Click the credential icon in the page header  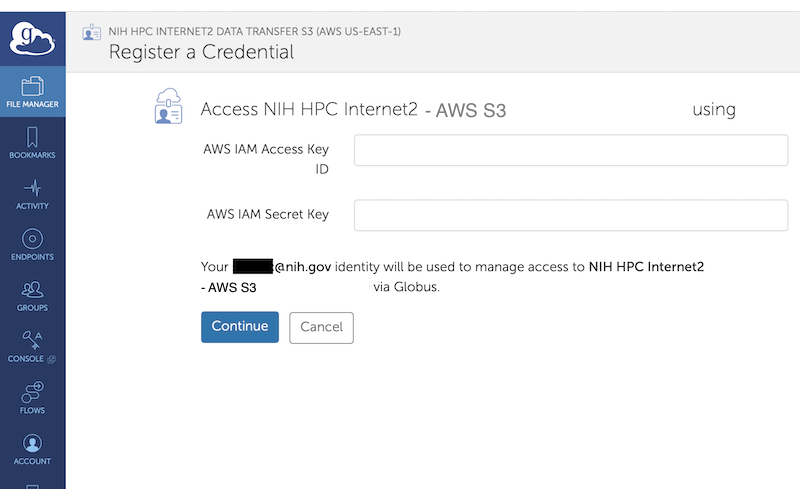(x=91, y=32)
